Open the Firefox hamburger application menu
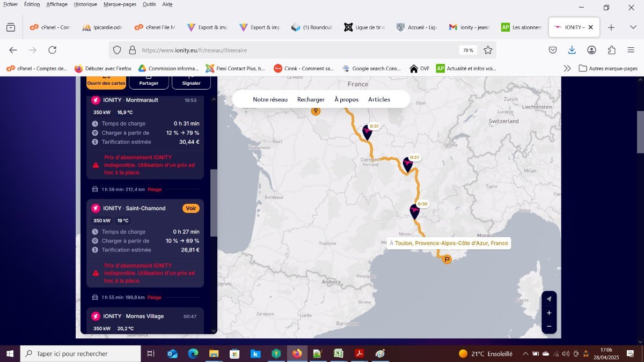644x362 pixels. (631, 50)
